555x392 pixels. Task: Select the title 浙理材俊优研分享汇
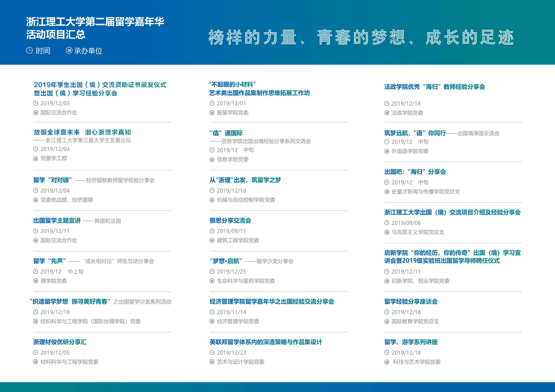tap(60, 342)
